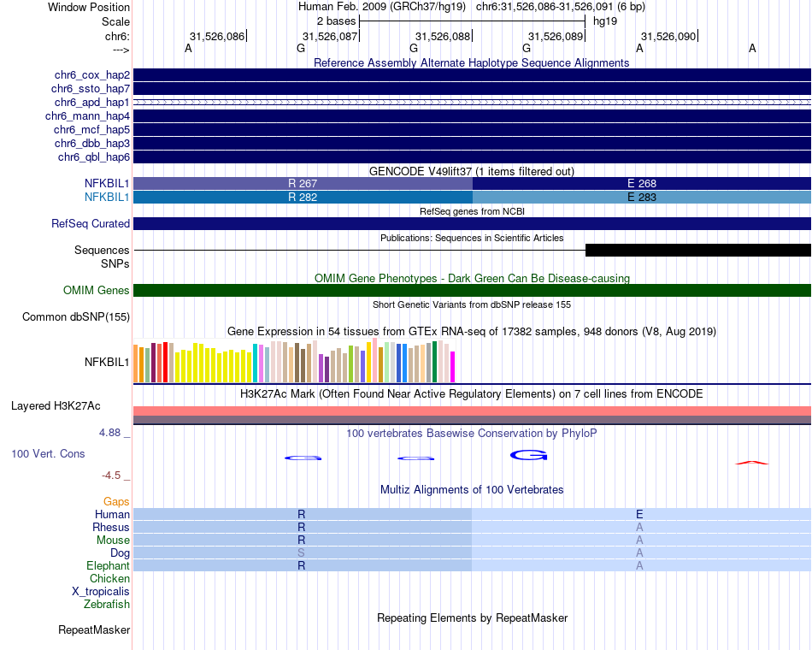Open 100 vertebrates Basewise Conservation title
The height and width of the screenshot is (650, 812).
471,434
